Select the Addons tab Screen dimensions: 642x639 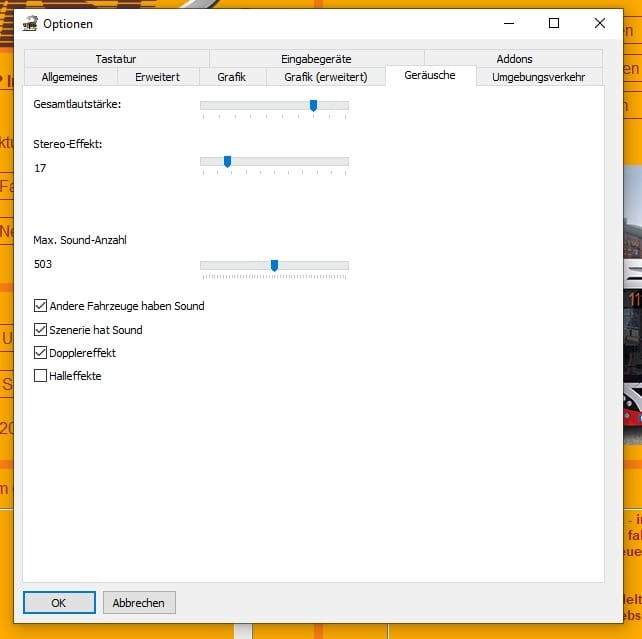tap(514, 59)
